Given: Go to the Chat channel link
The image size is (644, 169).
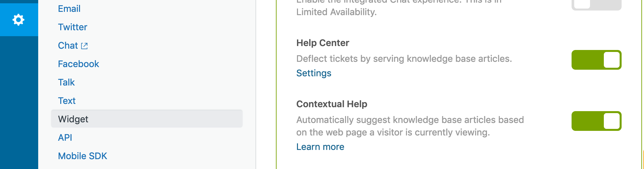Looking at the screenshot, I should (68, 45).
